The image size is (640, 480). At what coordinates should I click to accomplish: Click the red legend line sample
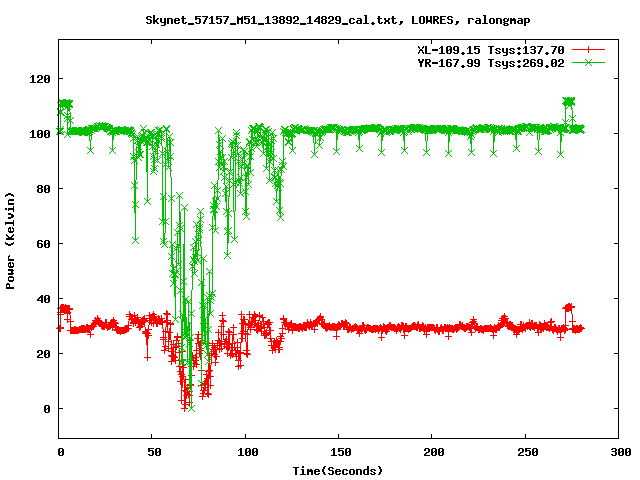tap(588, 50)
